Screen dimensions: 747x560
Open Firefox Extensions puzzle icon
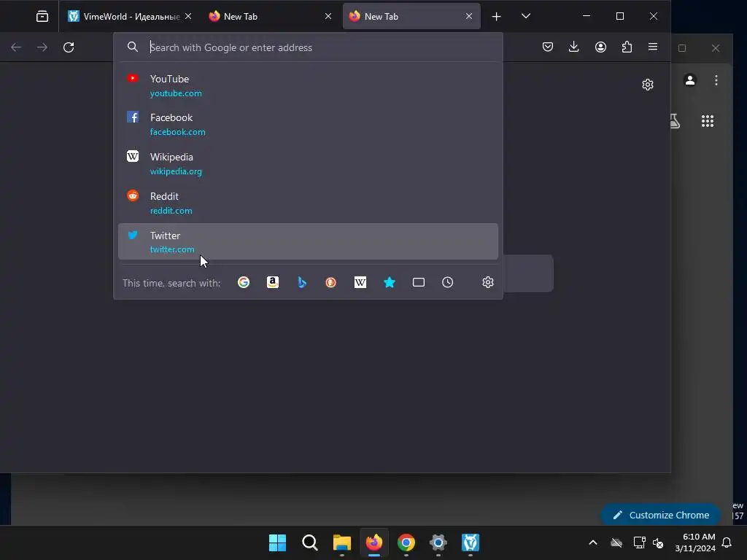click(627, 47)
